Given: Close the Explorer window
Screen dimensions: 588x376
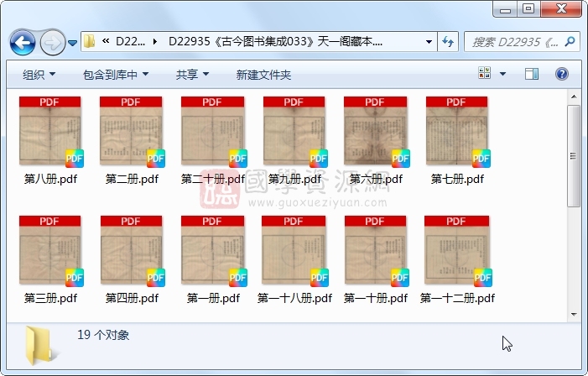Looking at the screenshot, I should coord(561,9).
